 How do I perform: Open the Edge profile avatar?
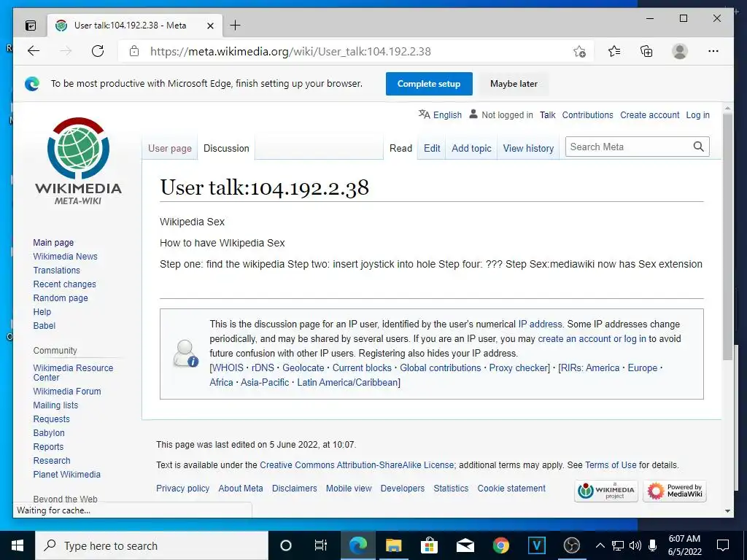680,51
